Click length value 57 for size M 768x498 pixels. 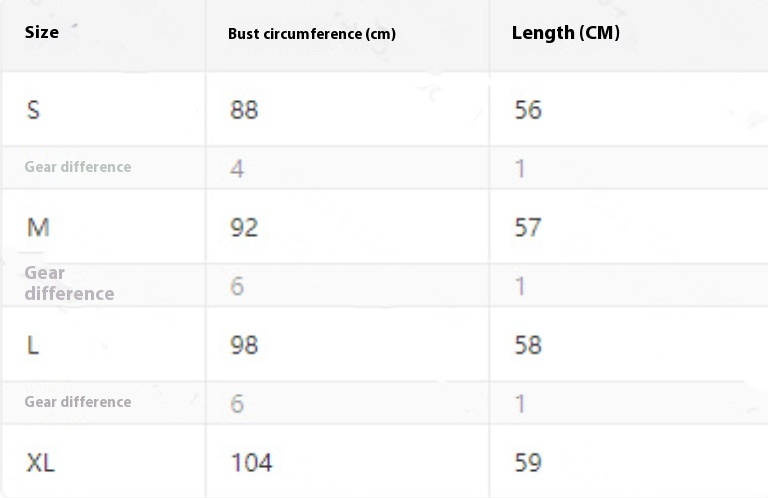[x=528, y=227]
